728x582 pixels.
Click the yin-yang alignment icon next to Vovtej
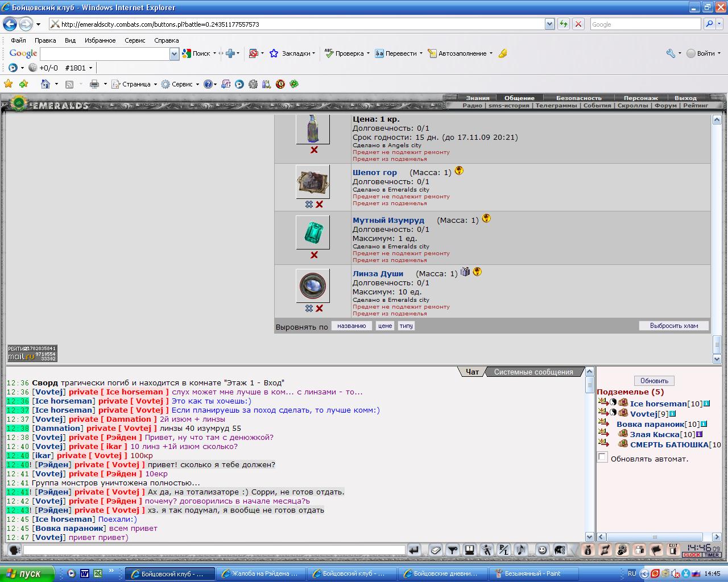click(614, 413)
